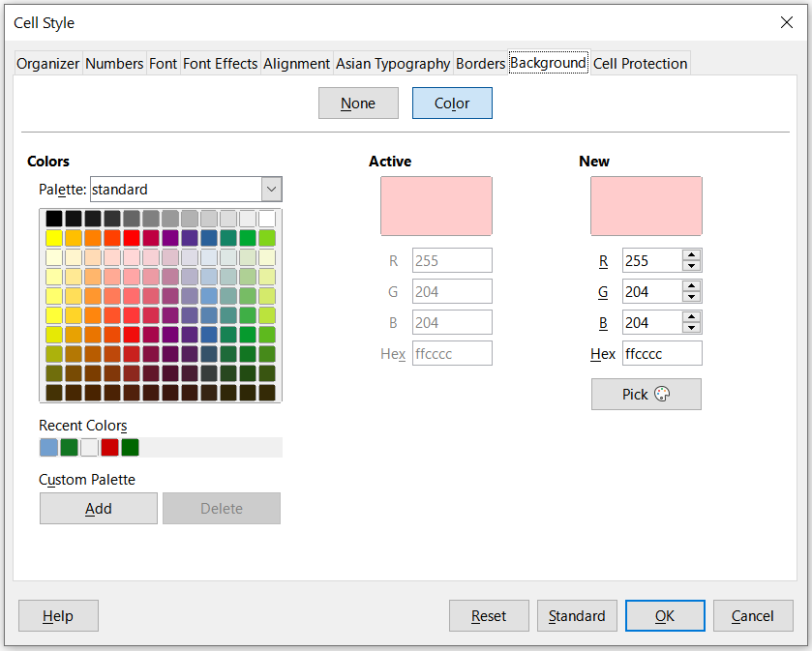812x651 pixels.
Task: Click the Pick color button
Action: (x=647, y=395)
